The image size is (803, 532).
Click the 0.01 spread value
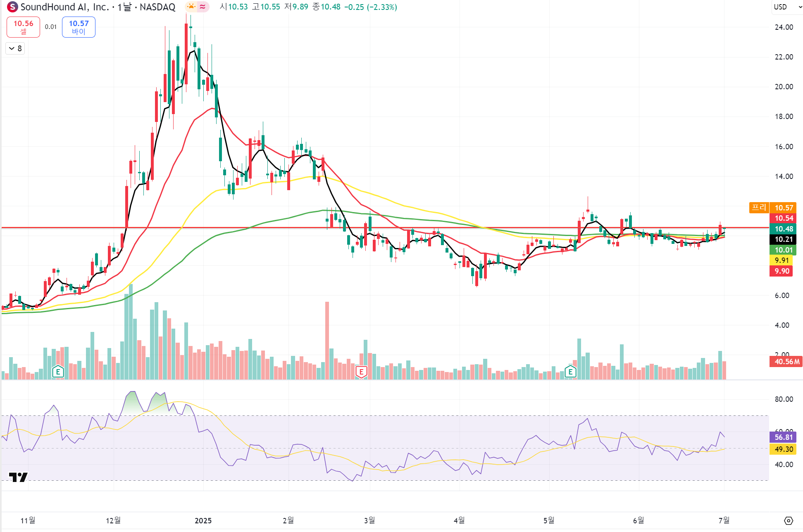pos(51,27)
